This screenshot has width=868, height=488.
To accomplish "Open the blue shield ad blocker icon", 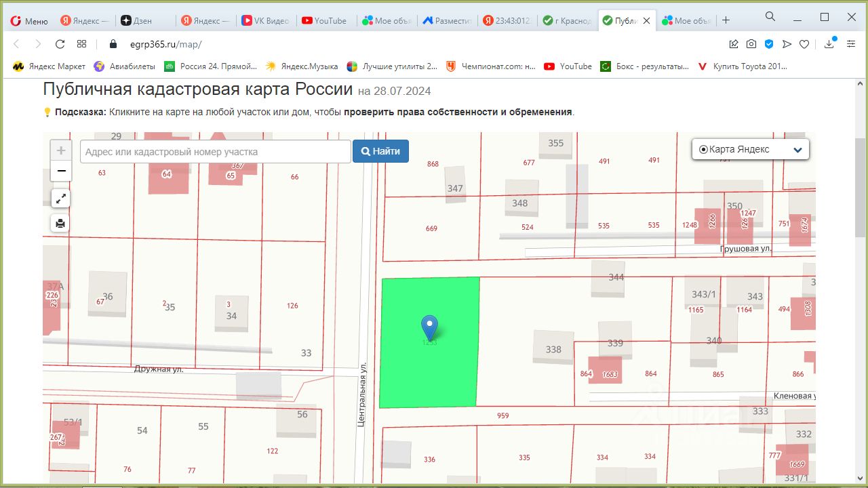I will pos(769,44).
